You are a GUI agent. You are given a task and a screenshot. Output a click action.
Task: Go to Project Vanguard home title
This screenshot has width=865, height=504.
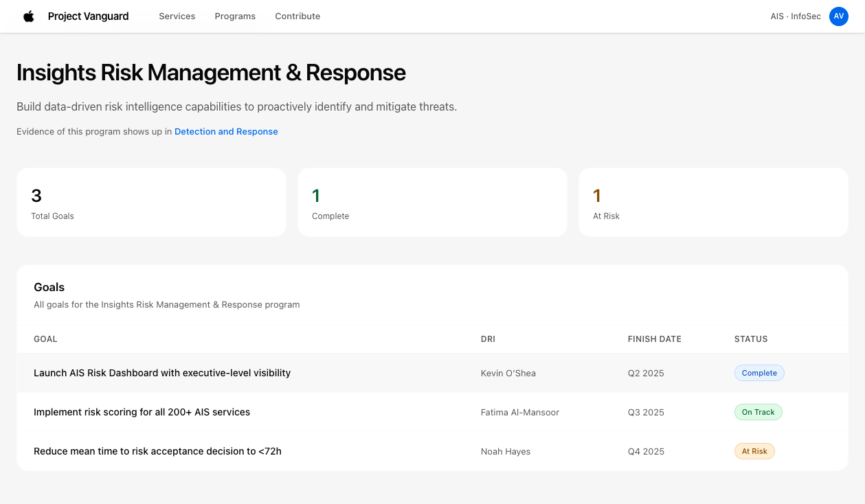(x=88, y=16)
